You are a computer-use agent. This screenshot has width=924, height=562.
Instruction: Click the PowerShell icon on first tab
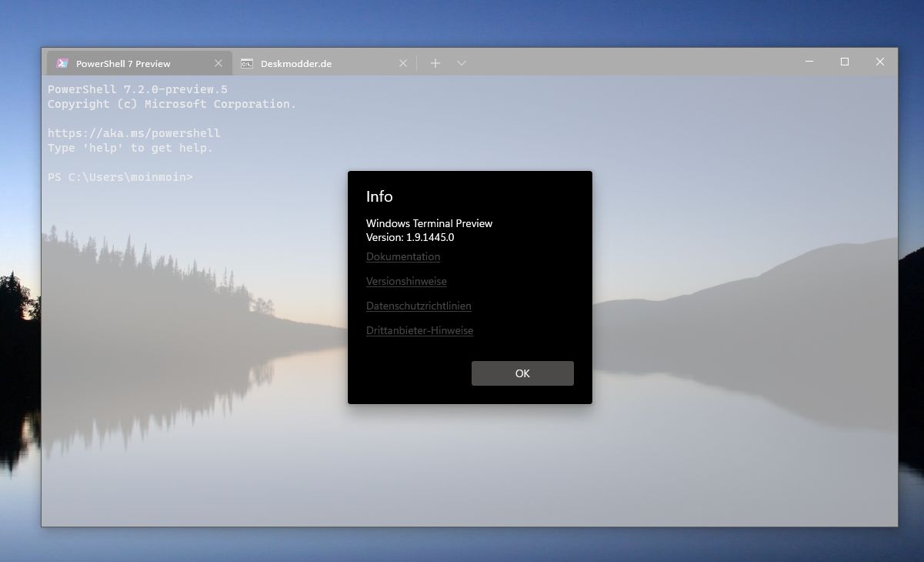click(x=62, y=63)
